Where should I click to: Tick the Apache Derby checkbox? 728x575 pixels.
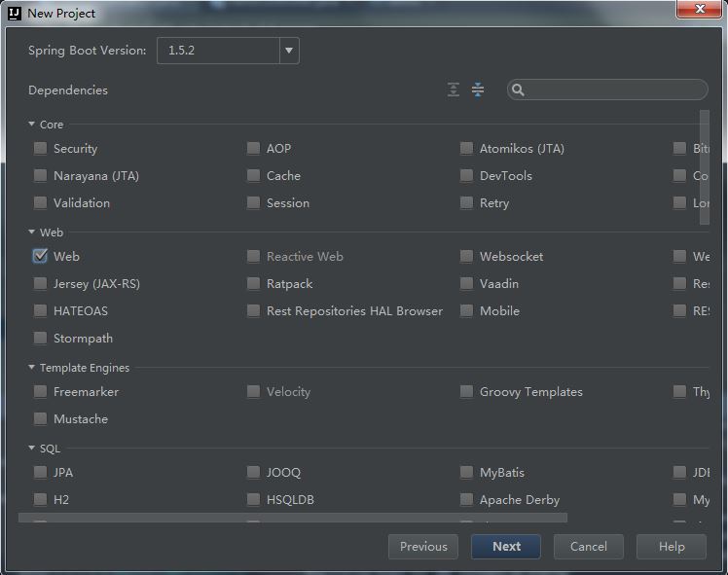(x=466, y=499)
